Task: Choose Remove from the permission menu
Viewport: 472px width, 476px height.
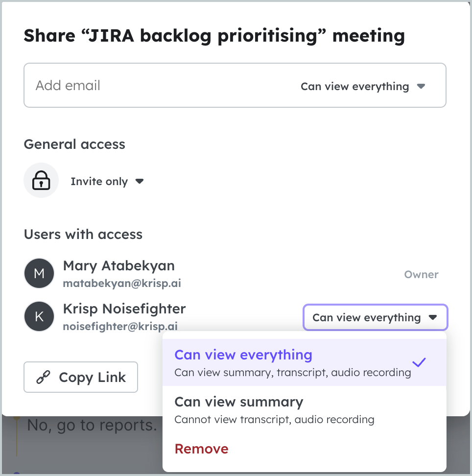Action: point(201,449)
